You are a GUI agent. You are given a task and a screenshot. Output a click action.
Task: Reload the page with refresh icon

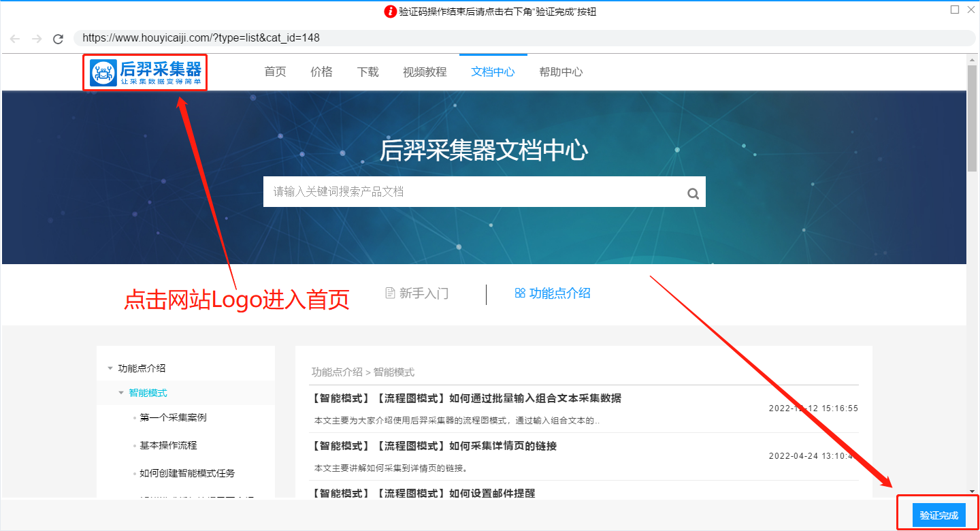pos(58,39)
